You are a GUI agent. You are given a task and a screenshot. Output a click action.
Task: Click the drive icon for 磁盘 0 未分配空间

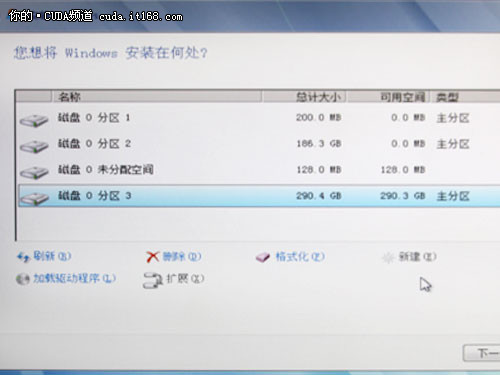pos(34,172)
